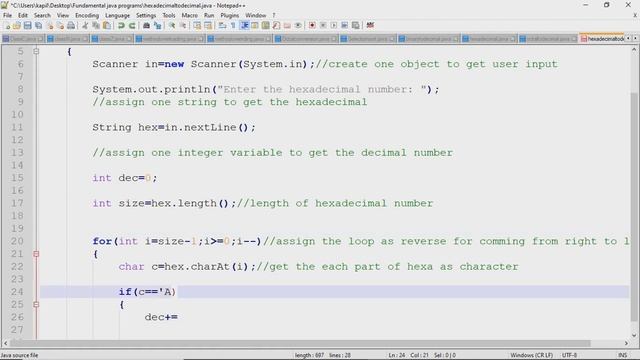Click the Copy toolbar icon

click(x=96, y=26)
